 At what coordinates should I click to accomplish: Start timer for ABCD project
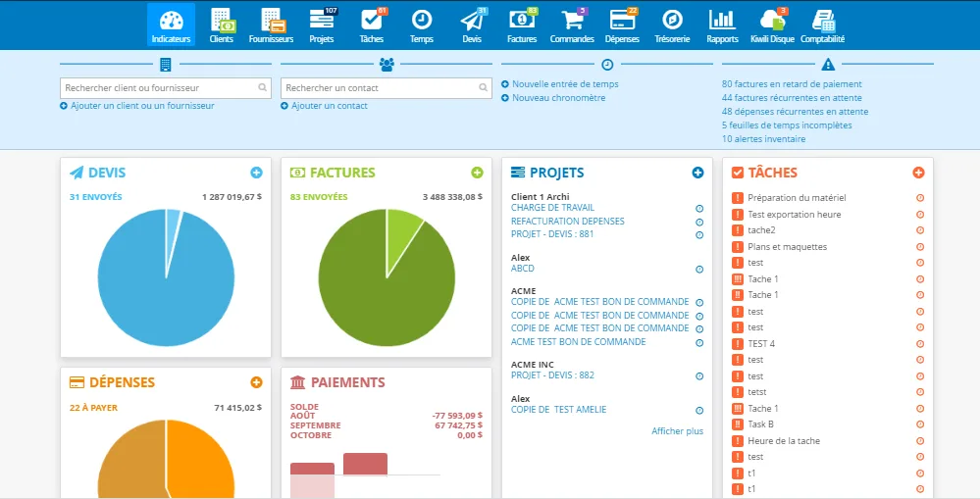699,270
